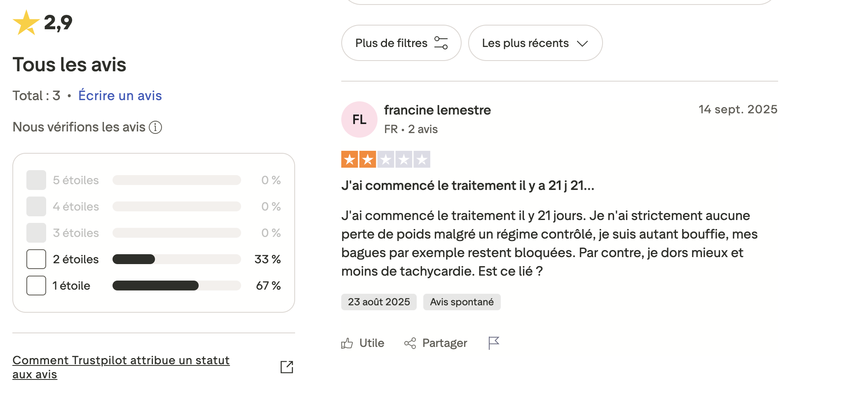Click the filter sliders icon

pos(441,43)
